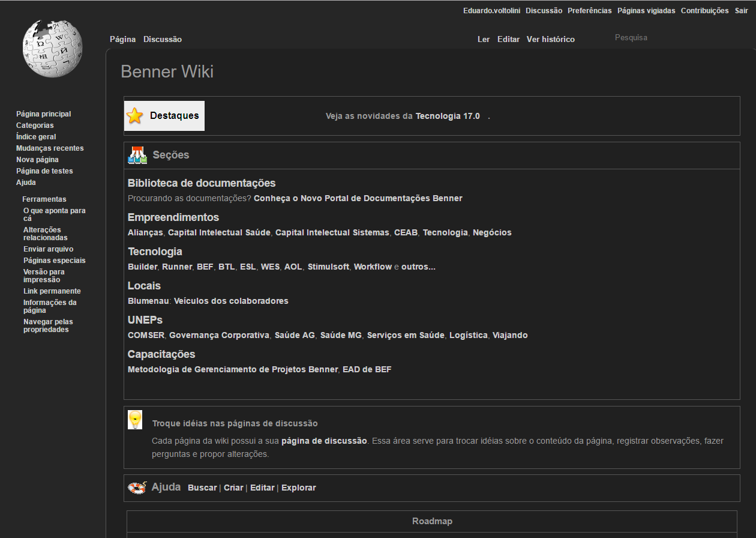Open Tecnologia 17.0 highlights link
This screenshot has height=538, width=756.
tap(448, 116)
